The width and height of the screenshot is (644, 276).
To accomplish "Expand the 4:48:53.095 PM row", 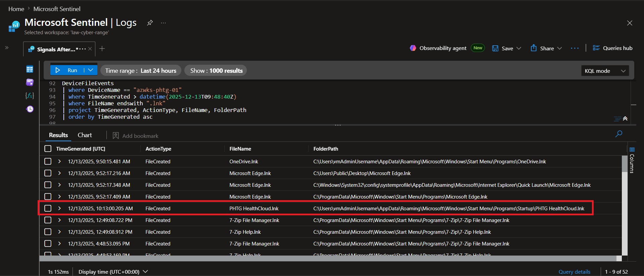I will point(59,243).
